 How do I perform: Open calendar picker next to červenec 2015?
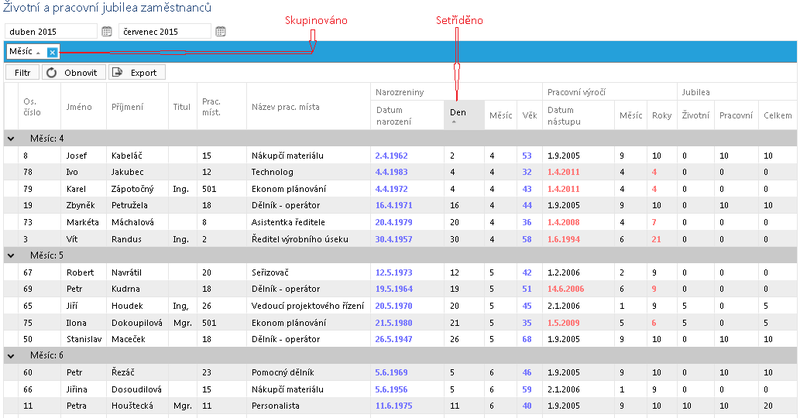220,32
